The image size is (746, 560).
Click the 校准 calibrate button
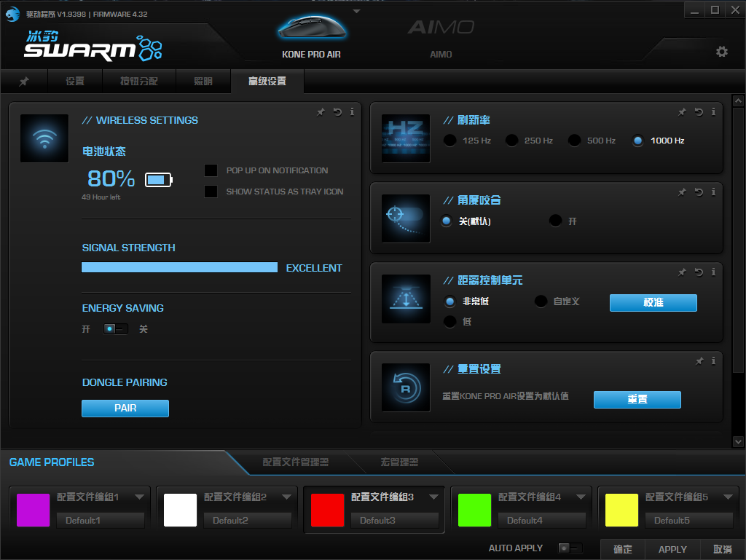(x=653, y=303)
